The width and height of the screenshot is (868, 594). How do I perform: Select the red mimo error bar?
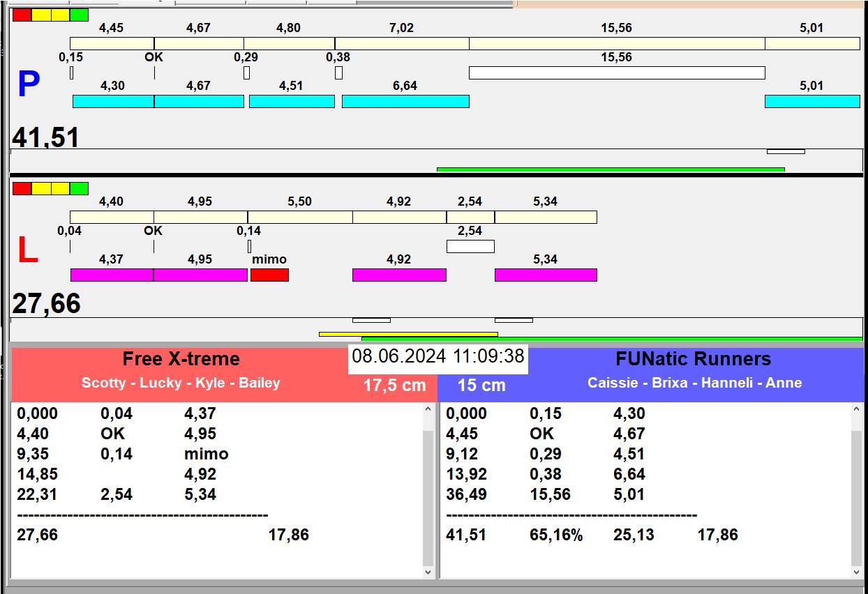pos(269,275)
